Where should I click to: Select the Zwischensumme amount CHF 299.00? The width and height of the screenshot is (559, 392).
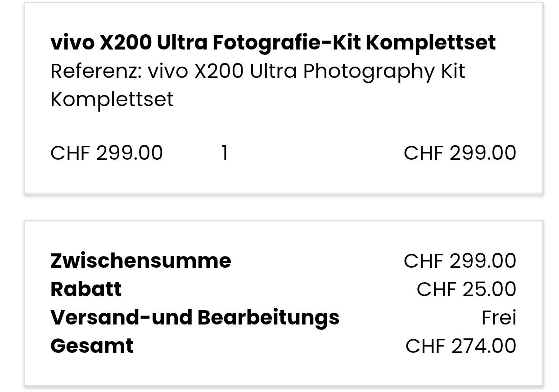(460, 261)
